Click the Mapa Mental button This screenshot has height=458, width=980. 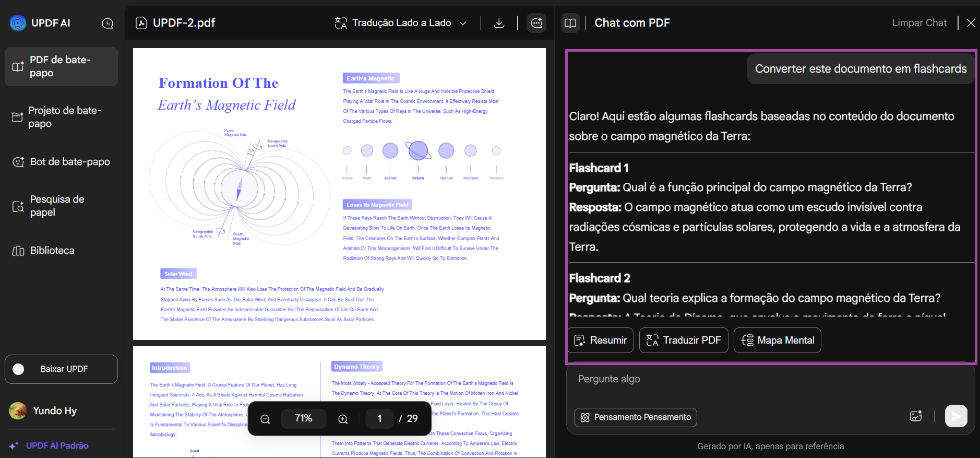(x=778, y=340)
